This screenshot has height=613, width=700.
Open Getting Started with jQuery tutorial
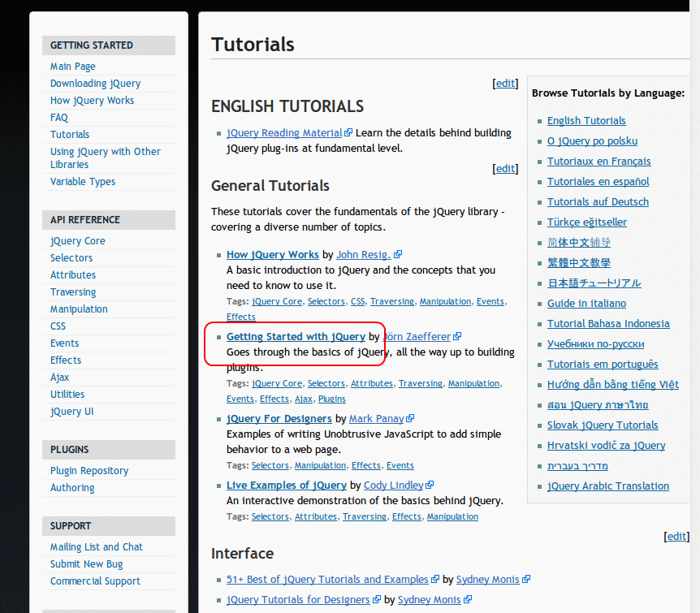(296, 336)
